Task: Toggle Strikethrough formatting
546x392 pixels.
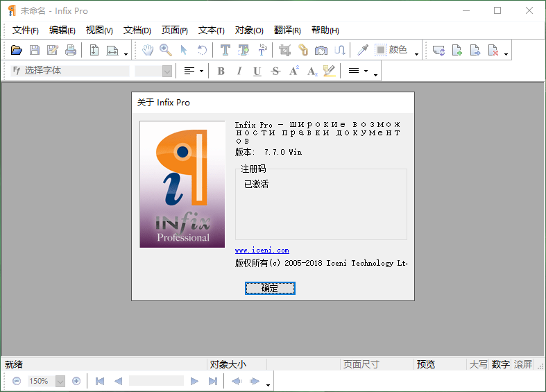Action: coord(275,71)
